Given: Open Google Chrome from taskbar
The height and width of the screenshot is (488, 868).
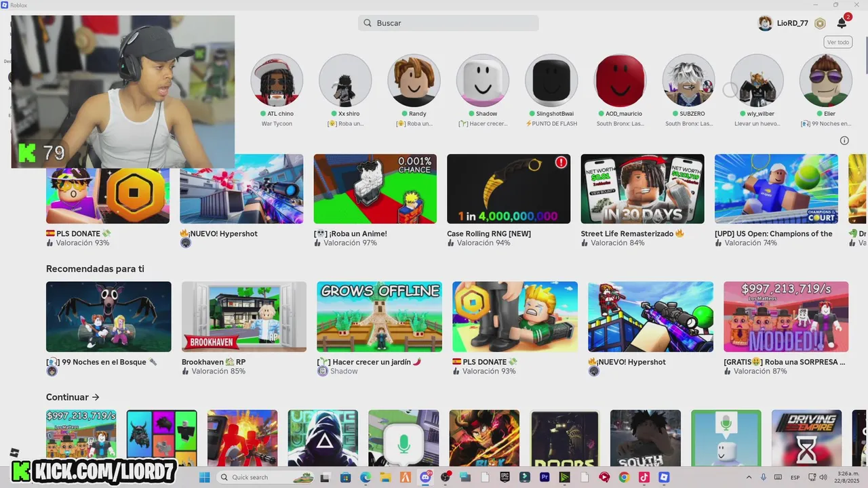Looking at the screenshot, I should (624, 477).
